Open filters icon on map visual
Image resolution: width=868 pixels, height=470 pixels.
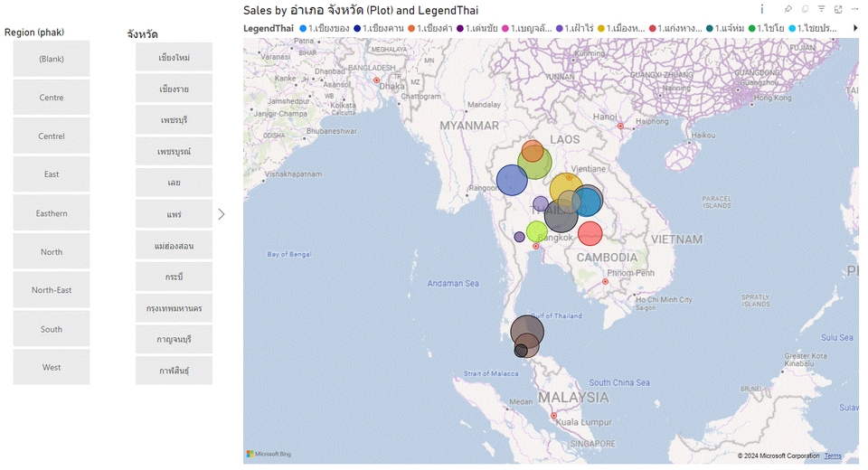(x=822, y=9)
